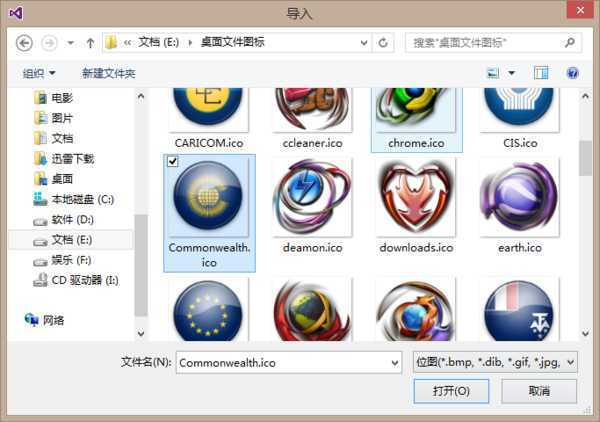The image size is (600, 422).
Task: Select the EU stars flag icon file
Action: pyautogui.click(x=208, y=310)
